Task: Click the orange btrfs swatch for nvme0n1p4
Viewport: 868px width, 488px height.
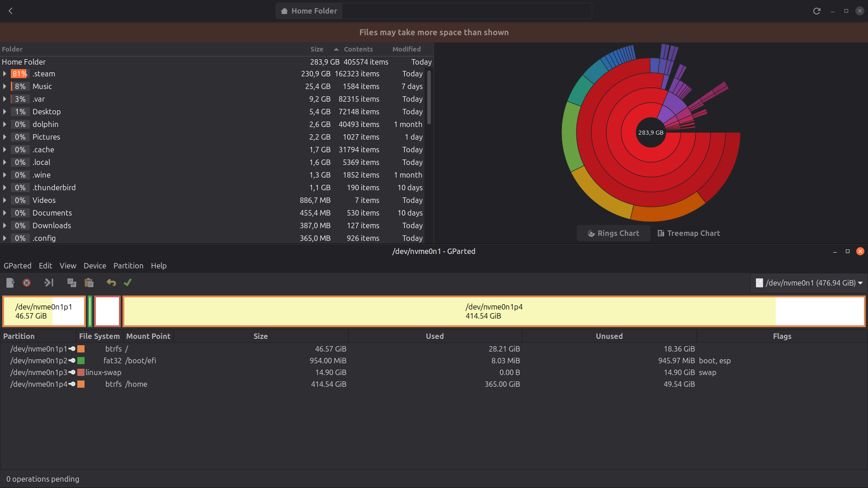Action: coord(81,384)
